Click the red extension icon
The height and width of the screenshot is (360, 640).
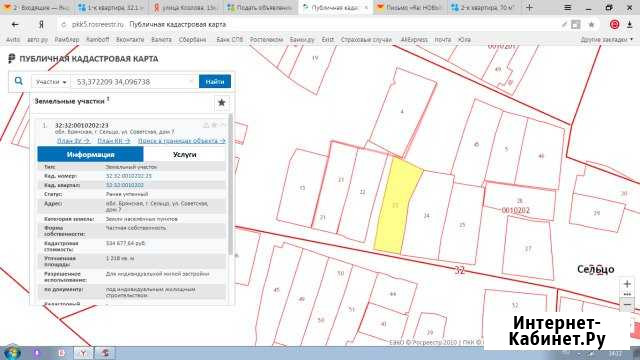(x=614, y=24)
